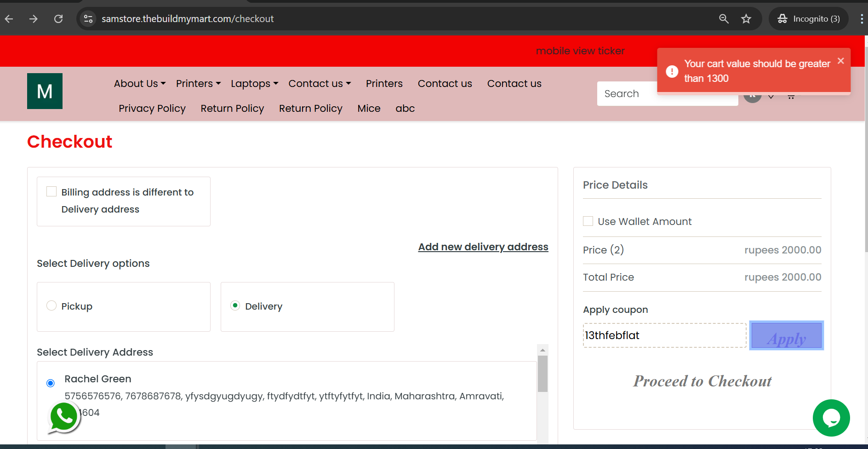Expand the About Us dropdown menu

click(x=140, y=84)
